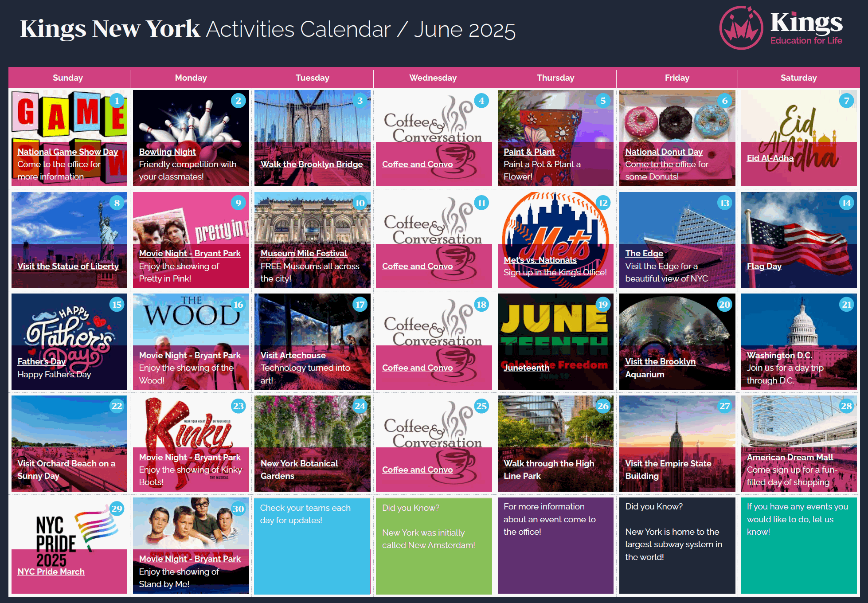Open the Walk the Brooklyn Bridge link
Viewport: 868px width, 603px height.
(x=311, y=164)
